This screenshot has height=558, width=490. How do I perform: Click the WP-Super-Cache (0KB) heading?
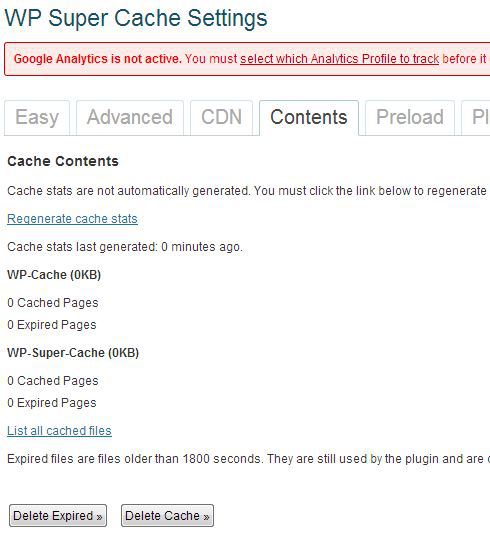pyautogui.click(x=73, y=353)
